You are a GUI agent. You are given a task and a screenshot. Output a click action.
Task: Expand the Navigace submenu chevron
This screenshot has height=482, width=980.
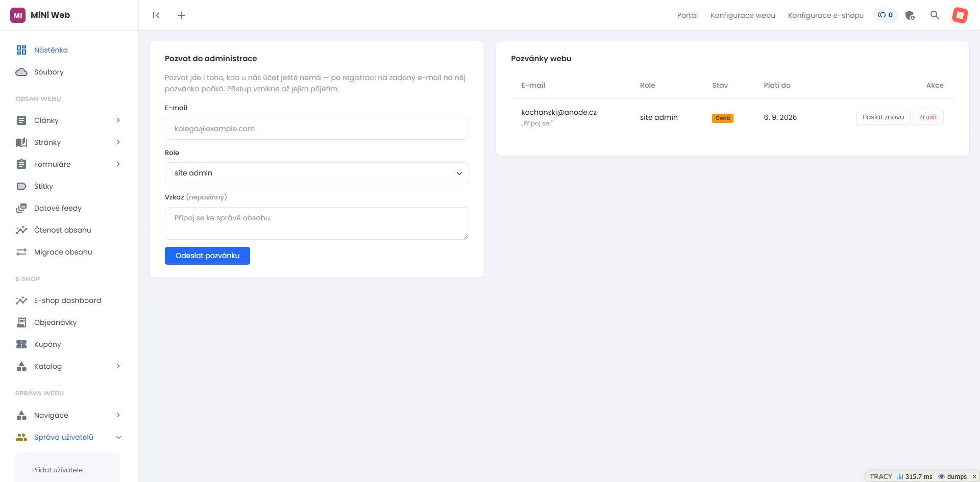click(x=118, y=415)
